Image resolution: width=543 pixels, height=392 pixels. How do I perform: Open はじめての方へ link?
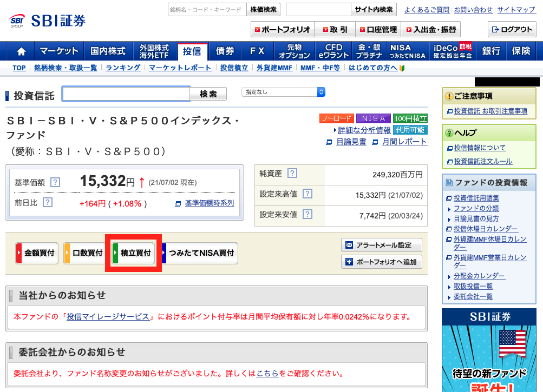click(x=372, y=68)
